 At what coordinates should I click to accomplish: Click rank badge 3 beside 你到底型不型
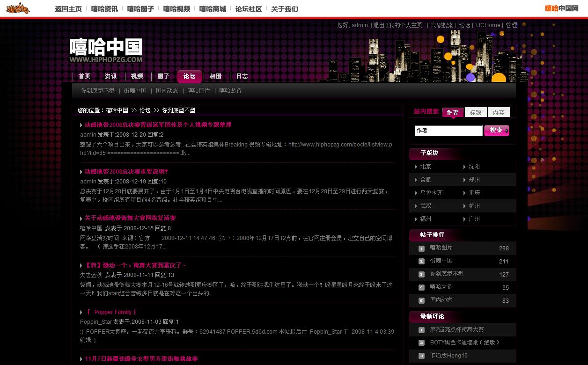tap(421, 275)
